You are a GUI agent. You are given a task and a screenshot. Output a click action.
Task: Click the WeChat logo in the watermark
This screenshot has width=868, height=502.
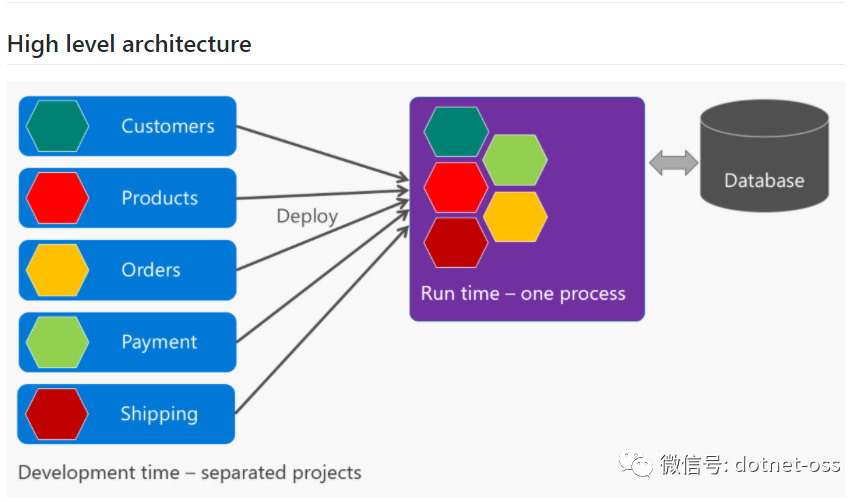coord(636,463)
